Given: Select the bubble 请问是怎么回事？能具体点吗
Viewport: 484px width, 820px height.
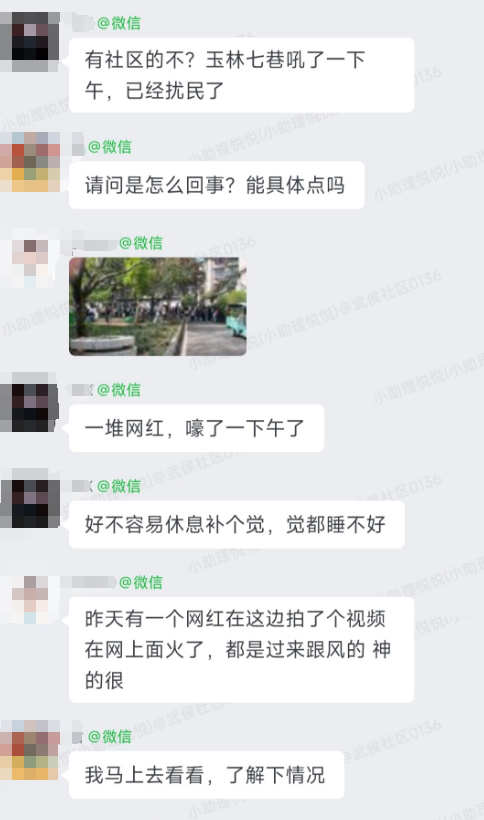Looking at the screenshot, I should 216,185.
